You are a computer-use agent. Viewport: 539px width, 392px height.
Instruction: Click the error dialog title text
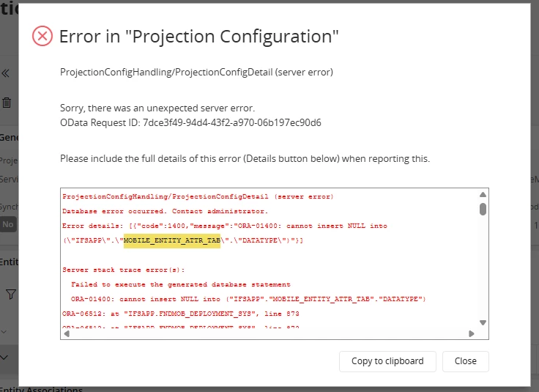click(199, 36)
